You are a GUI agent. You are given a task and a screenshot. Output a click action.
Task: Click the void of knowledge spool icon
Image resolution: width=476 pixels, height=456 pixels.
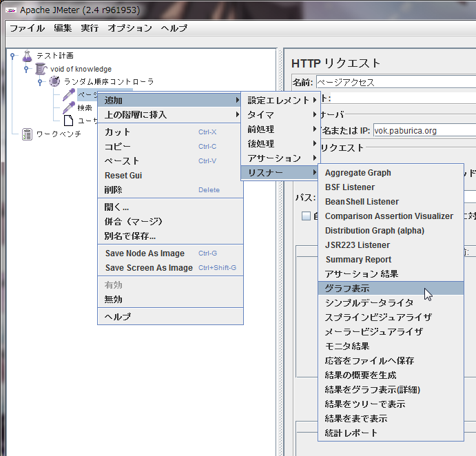41,69
